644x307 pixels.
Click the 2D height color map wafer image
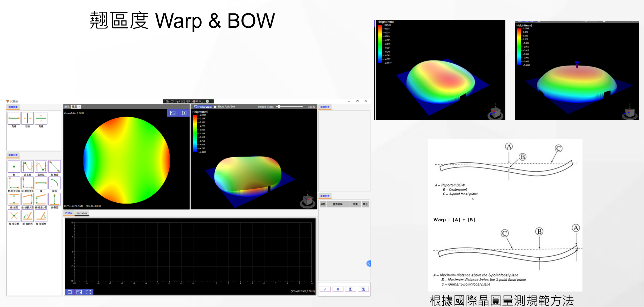127,160
